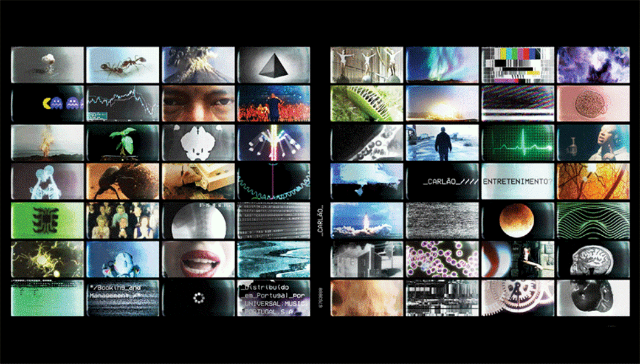The width and height of the screenshot is (640, 364).
Task: Open the open mouth red lips thumbnail
Action: (x=198, y=259)
